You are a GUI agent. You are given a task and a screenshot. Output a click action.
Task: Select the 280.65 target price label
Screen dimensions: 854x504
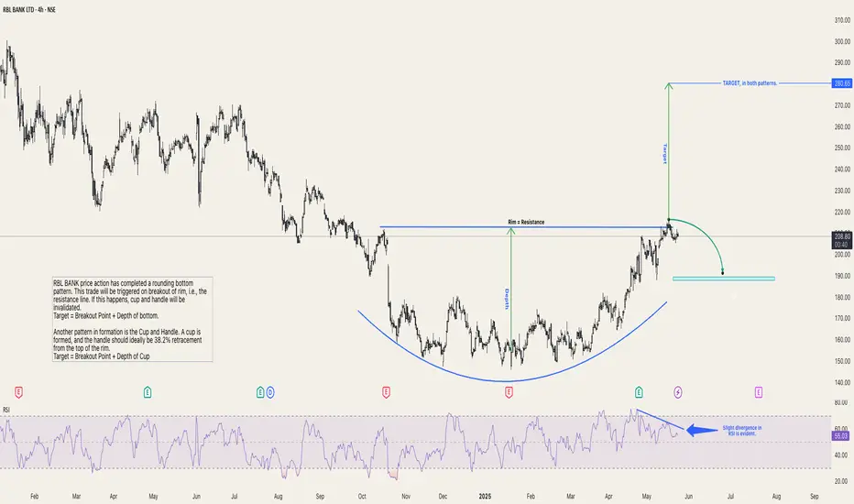[x=842, y=83]
